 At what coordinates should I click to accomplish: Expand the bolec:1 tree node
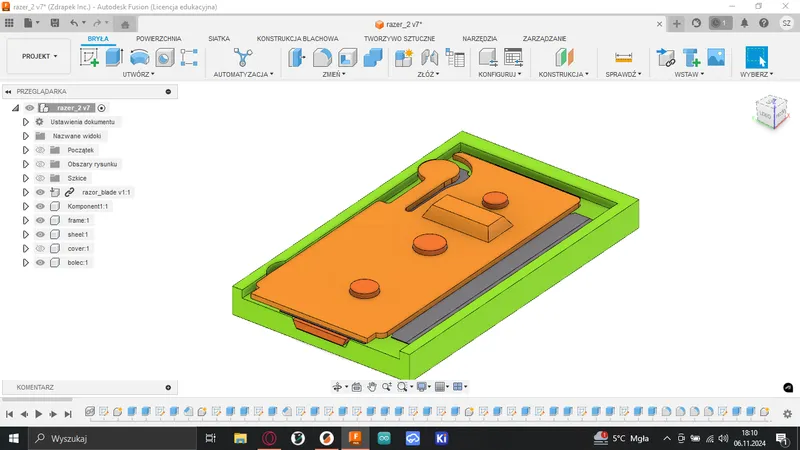pyautogui.click(x=26, y=262)
